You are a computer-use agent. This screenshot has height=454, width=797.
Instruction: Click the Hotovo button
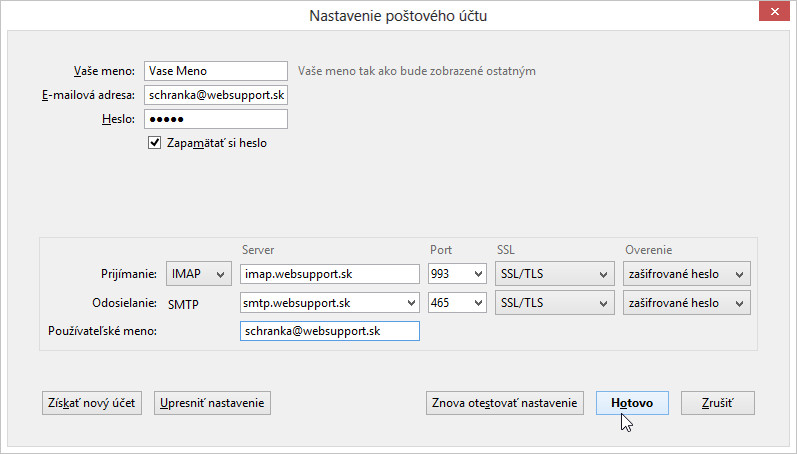tap(632, 403)
